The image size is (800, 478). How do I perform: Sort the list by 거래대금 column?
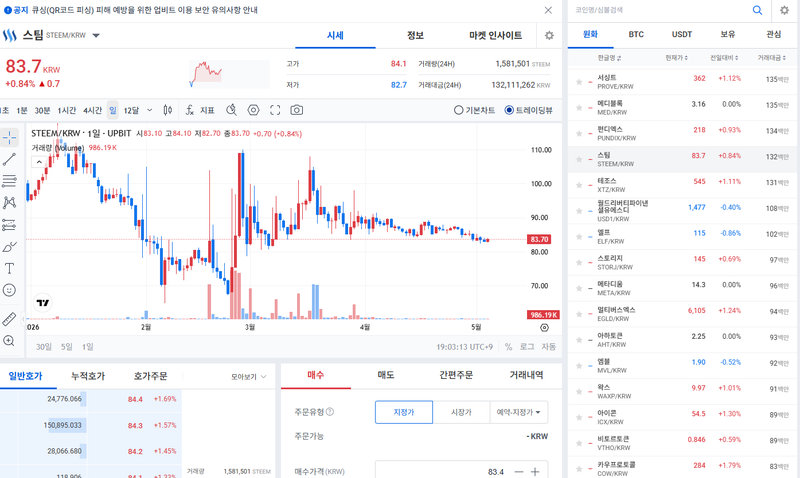coord(771,58)
